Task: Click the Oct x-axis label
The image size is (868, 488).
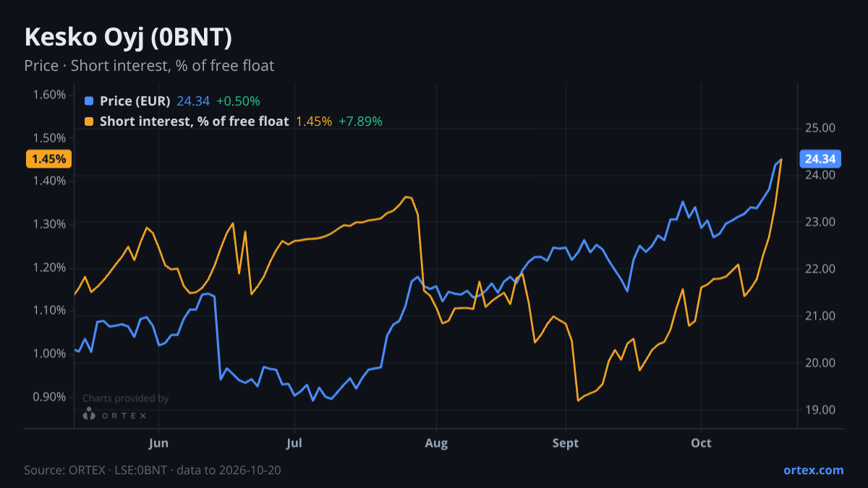Action: coord(701,442)
